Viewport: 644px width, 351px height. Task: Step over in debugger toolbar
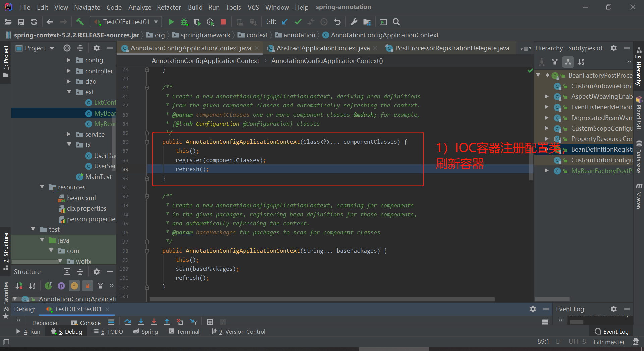coord(127,322)
